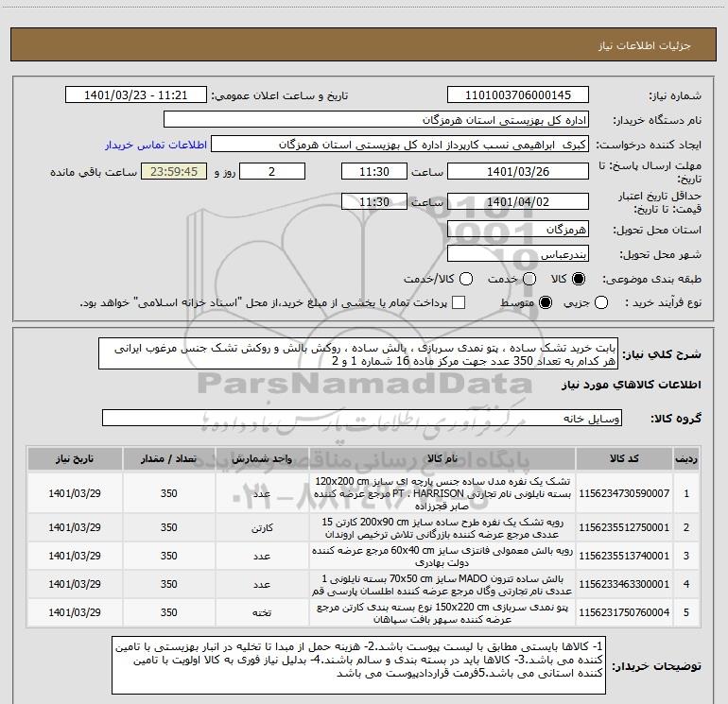The height and width of the screenshot is (704, 728).
Task: Select the خدمت radio button
Action: pos(529,279)
